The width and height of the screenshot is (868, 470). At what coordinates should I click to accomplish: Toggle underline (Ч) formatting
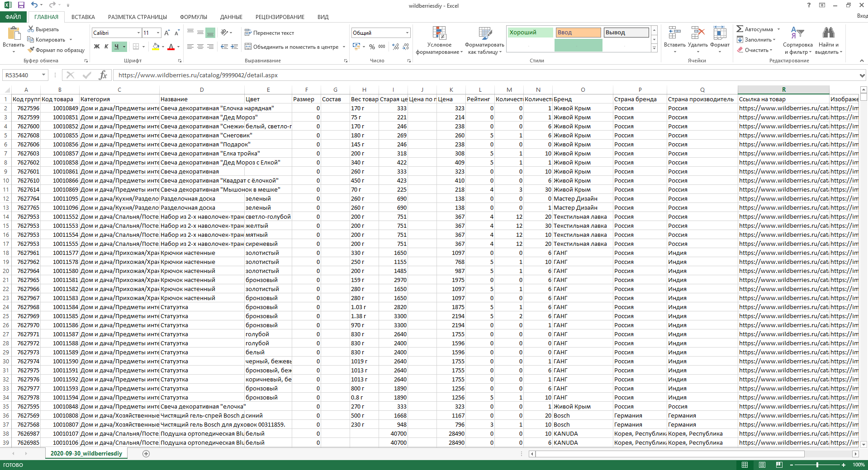(116, 47)
